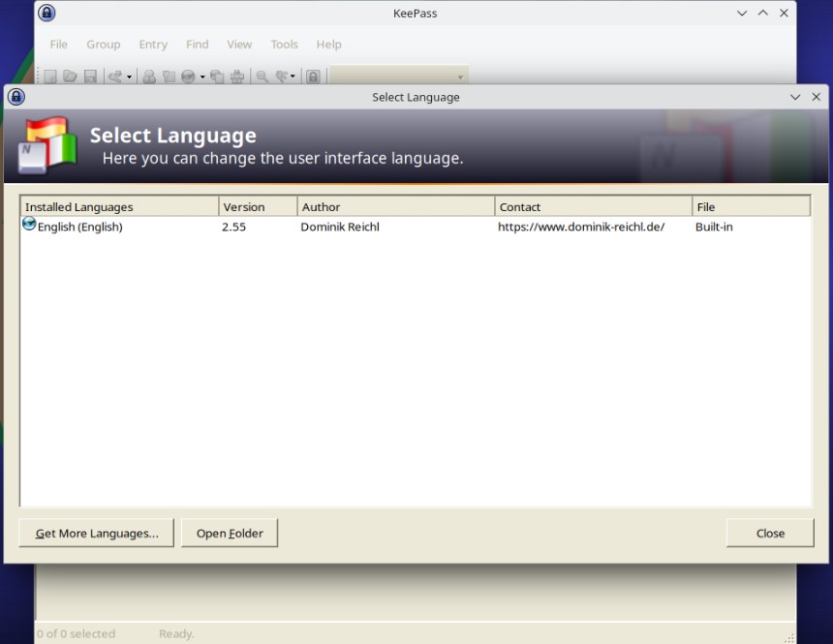
Task: Click the Select Language dialog lock icon
Action: [16, 97]
